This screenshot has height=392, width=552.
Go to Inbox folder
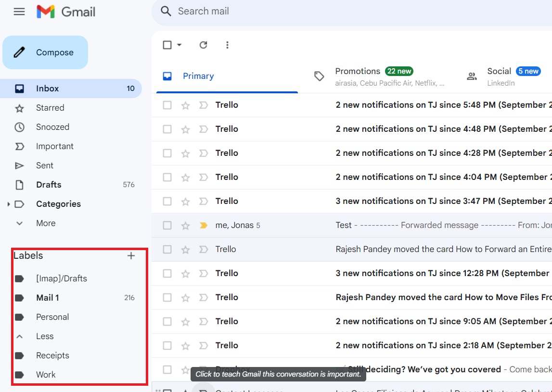(x=71, y=89)
